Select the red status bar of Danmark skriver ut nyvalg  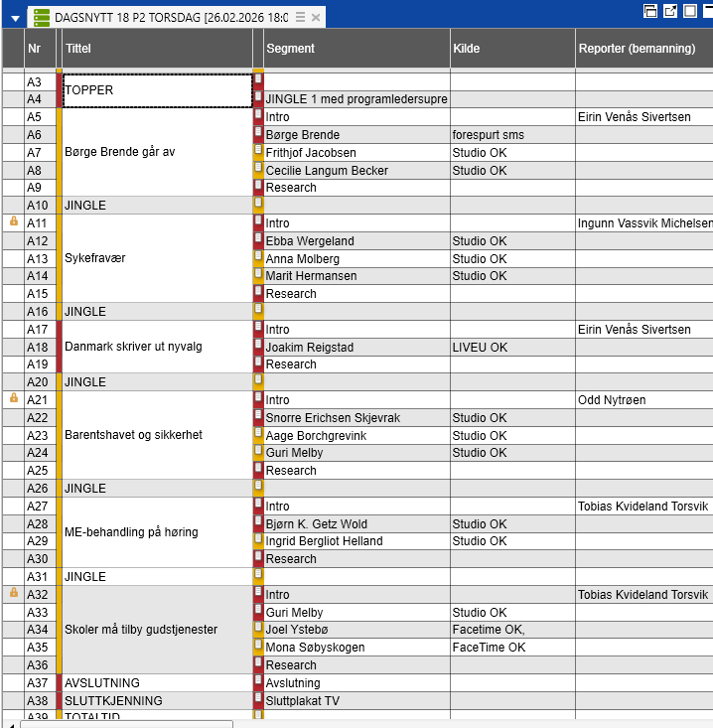[59, 346]
